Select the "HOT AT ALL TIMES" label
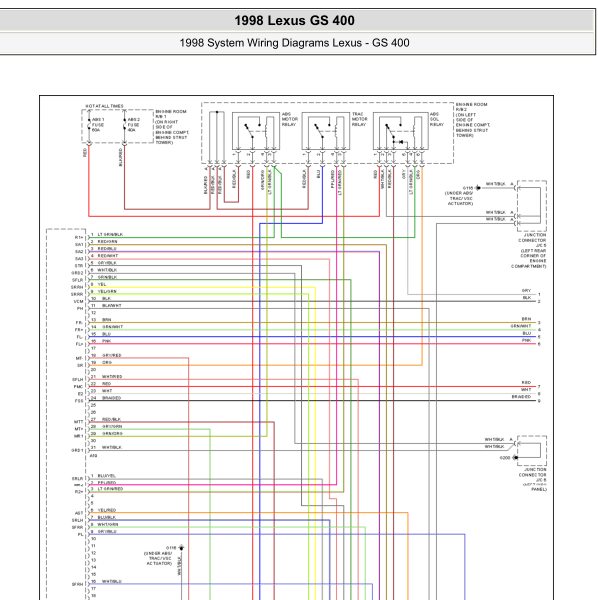This screenshot has height=600, width=598. pyautogui.click(x=104, y=106)
